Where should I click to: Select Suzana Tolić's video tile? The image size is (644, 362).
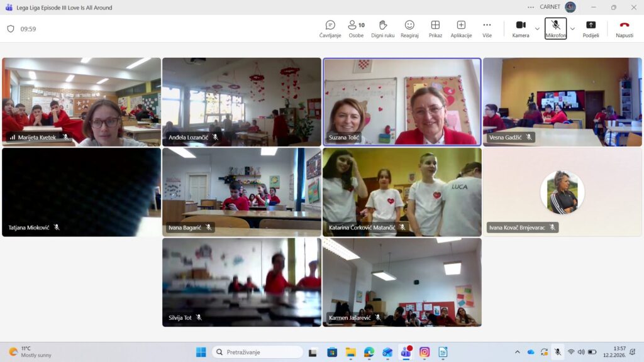[x=402, y=102]
